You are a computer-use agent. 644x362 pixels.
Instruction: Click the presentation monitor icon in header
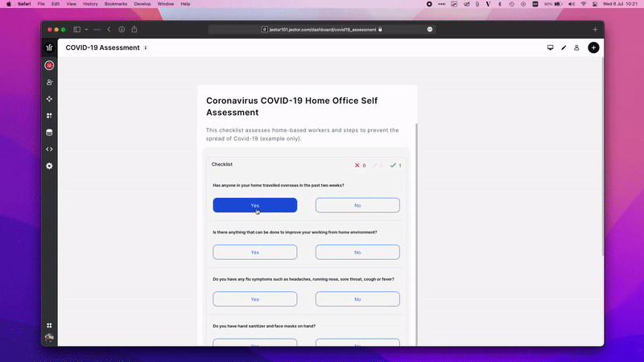tap(551, 47)
